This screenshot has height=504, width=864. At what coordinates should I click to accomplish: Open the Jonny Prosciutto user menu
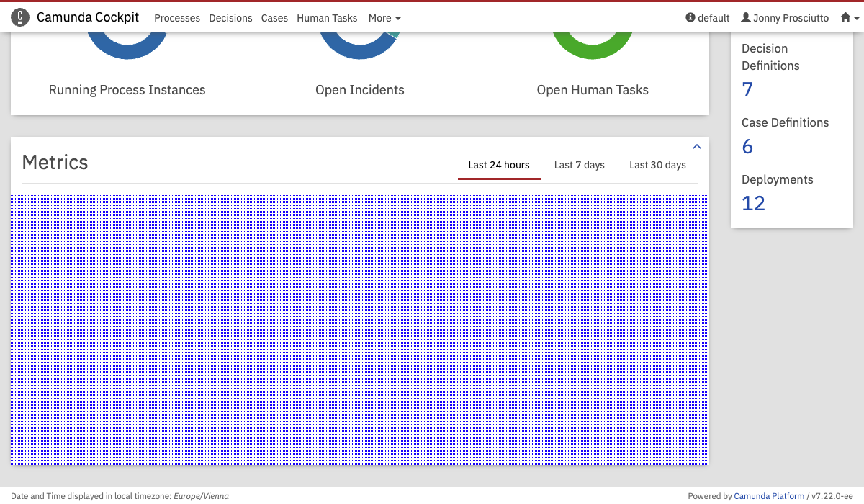(x=785, y=18)
